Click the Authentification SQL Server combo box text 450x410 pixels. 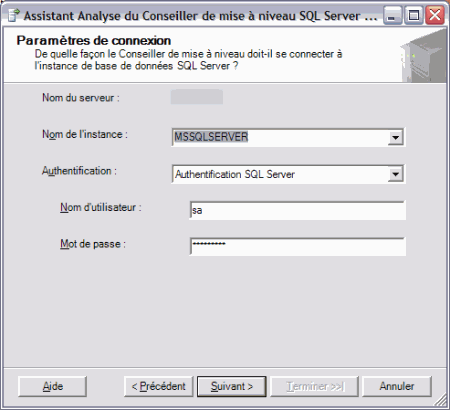pyautogui.click(x=235, y=174)
